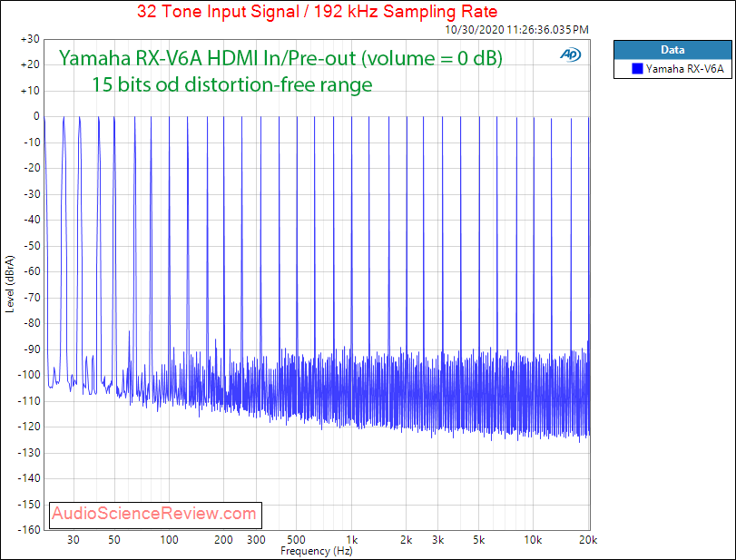Image resolution: width=736 pixels, height=560 pixels.
Task: Click the -120 level axis label
Action: click(30, 427)
